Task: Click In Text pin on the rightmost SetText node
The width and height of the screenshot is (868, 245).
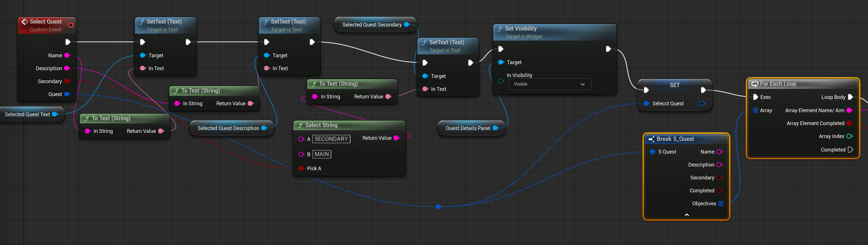Action: coord(425,89)
